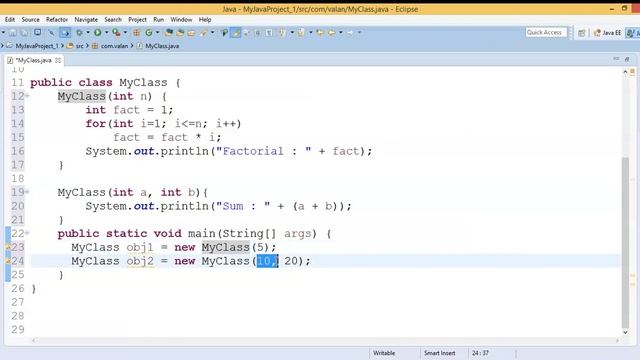Image resolution: width=640 pixels, height=360 pixels.
Task: Click the Forward navigation arrow icon
Action: tap(350, 32)
